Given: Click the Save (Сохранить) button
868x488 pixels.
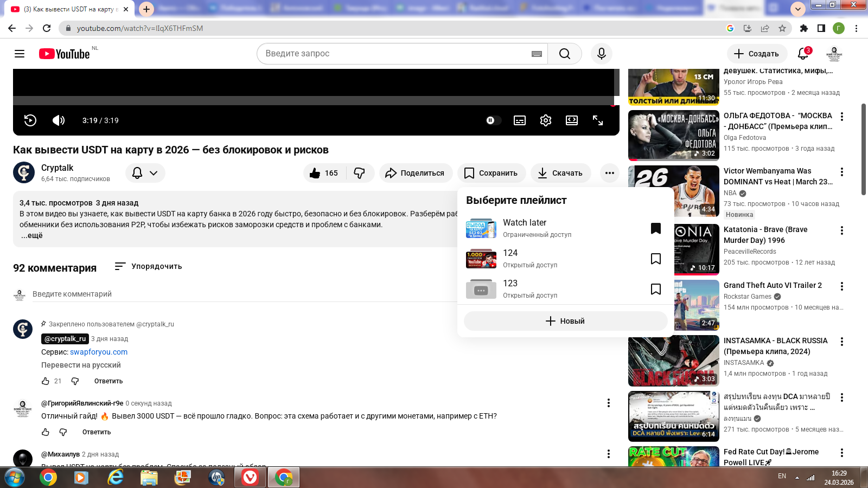Looking at the screenshot, I should 492,173.
